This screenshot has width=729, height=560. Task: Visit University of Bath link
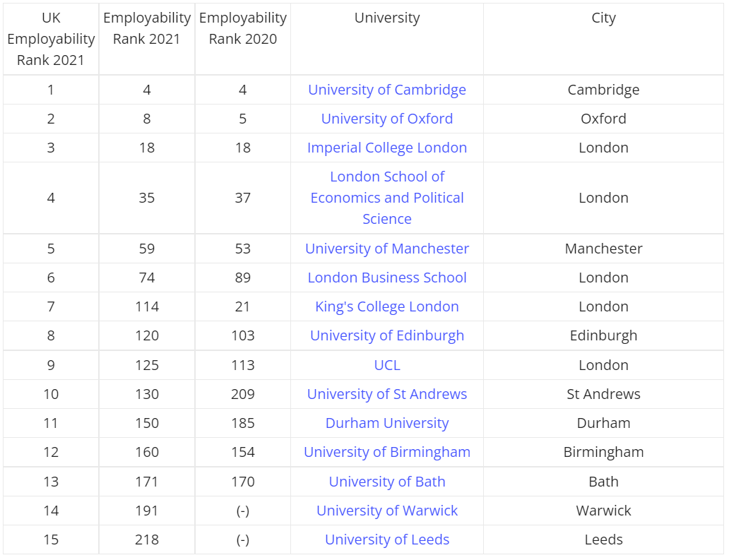pyautogui.click(x=386, y=482)
